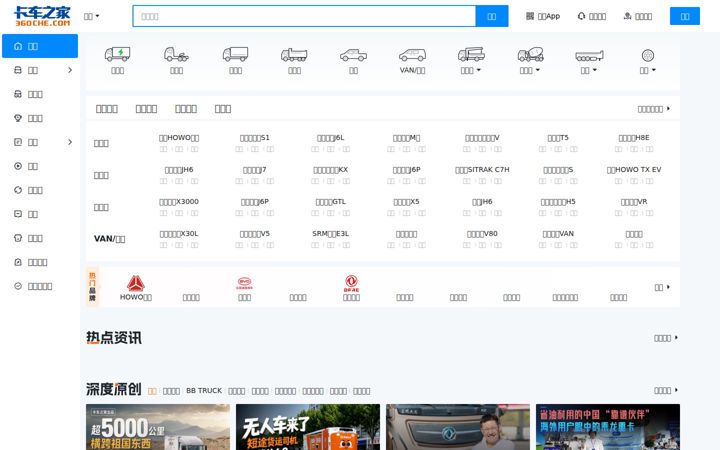This screenshot has height=450, width=720.
Task: Click the 360che.com site logo
Action: 42,16
